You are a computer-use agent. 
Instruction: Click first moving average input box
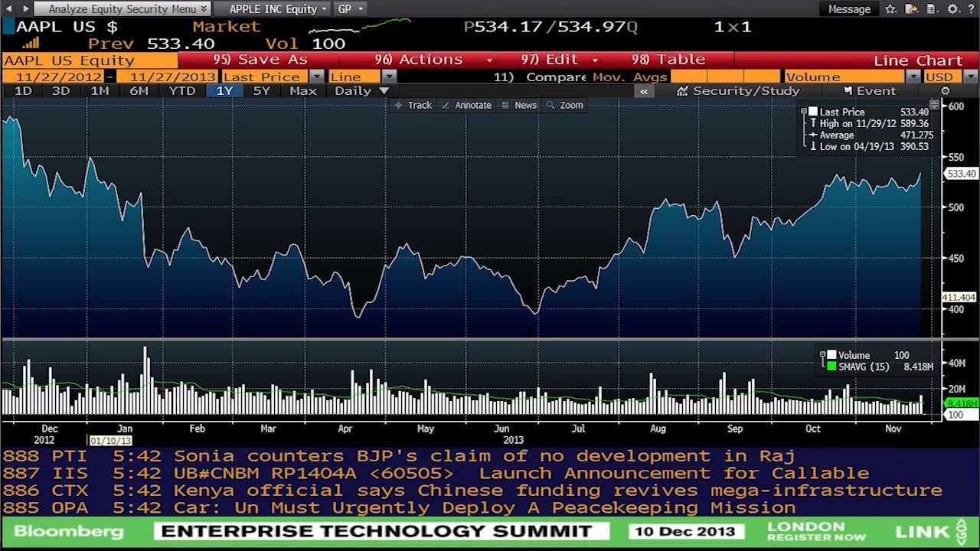coord(688,77)
